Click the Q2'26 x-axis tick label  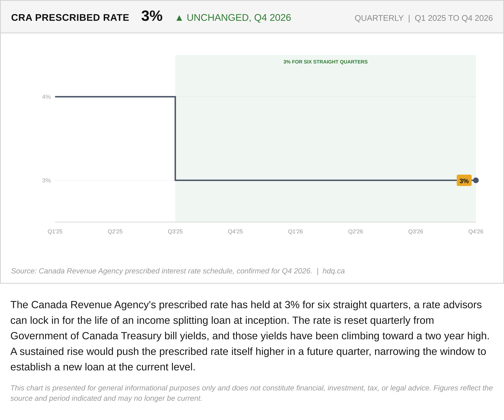point(356,231)
